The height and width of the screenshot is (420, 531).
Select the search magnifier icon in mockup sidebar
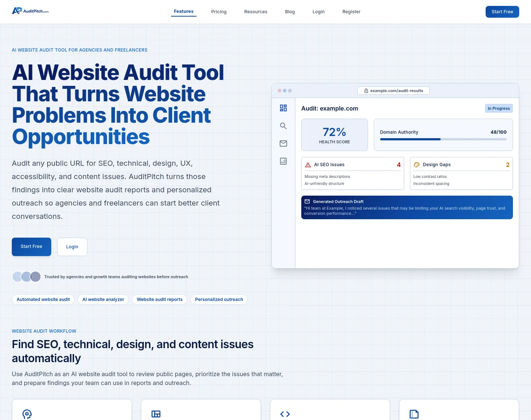pos(283,126)
